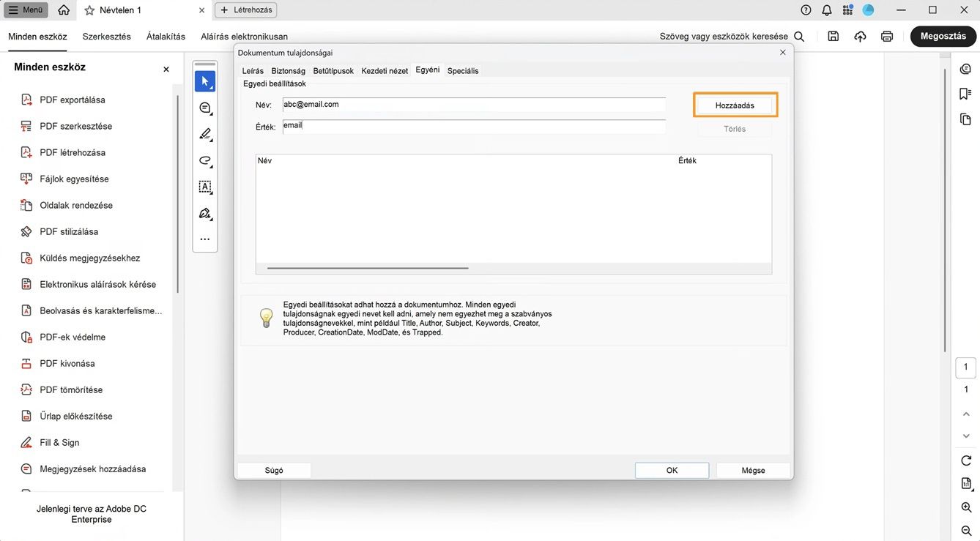Switch to Kezdeti nézet tab
980x541 pixels.
[385, 71]
